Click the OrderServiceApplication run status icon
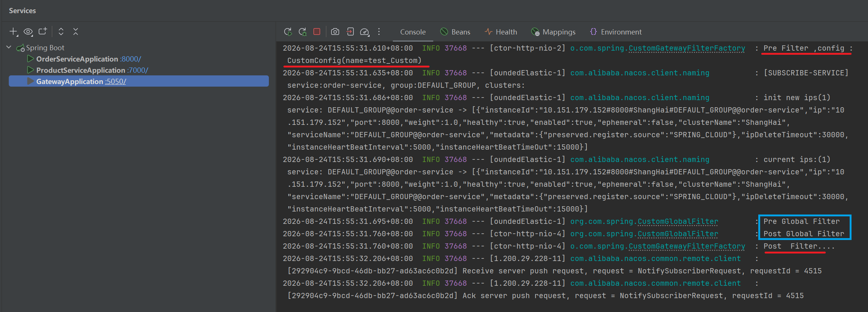 [30, 59]
